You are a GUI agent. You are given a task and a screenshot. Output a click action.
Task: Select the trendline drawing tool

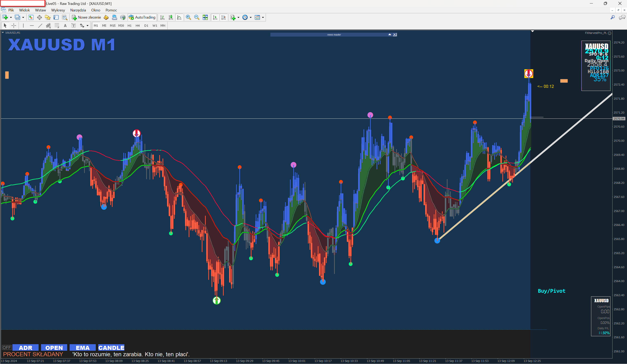click(40, 26)
